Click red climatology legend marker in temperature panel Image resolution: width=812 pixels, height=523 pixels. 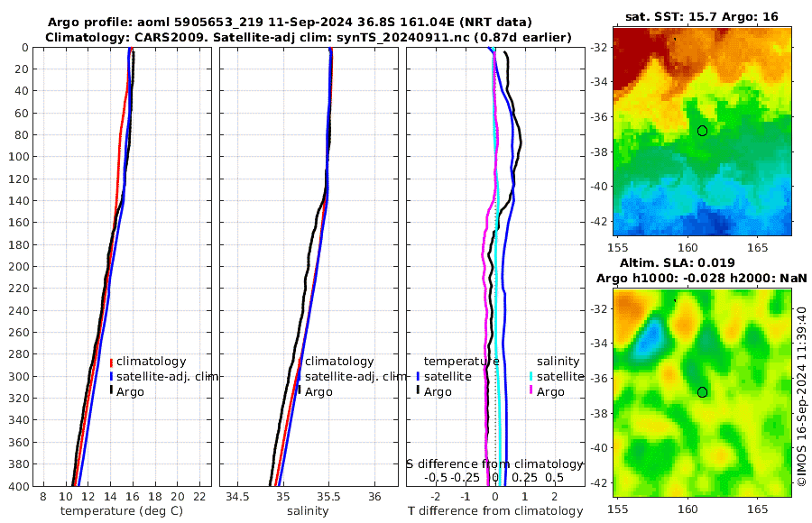click(x=111, y=362)
